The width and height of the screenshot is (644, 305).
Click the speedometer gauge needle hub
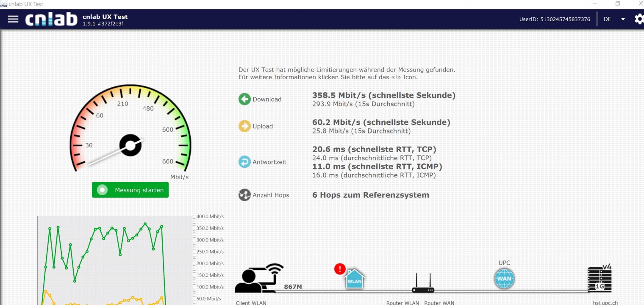[x=130, y=145]
